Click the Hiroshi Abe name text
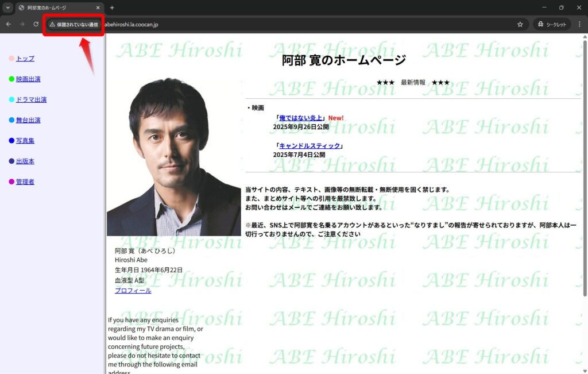 131,260
